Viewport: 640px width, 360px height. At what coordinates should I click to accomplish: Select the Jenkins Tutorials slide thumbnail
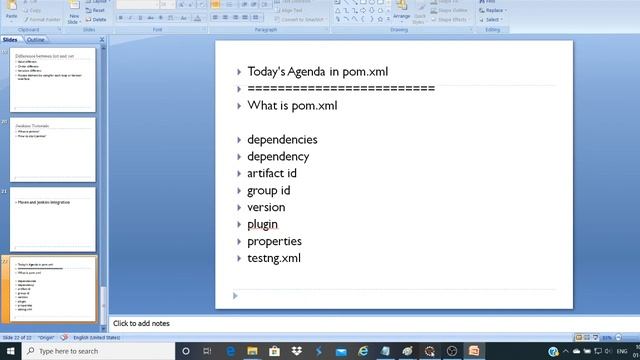(53, 150)
